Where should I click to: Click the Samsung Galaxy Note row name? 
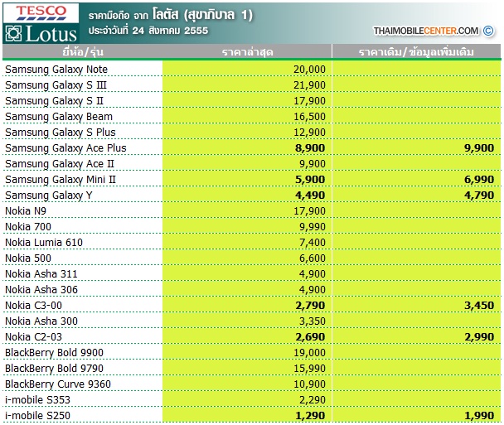pyautogui.click(x=56, y=70)
